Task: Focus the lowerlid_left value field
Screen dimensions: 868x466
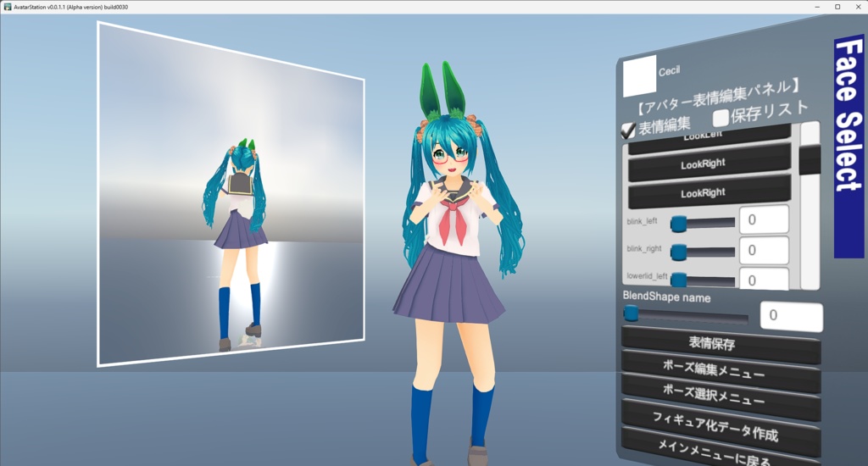Action: point(764,280)
